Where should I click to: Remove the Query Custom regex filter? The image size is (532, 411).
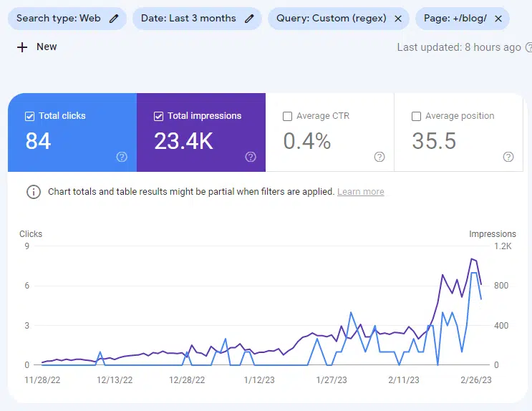click(x=398, y=19)
